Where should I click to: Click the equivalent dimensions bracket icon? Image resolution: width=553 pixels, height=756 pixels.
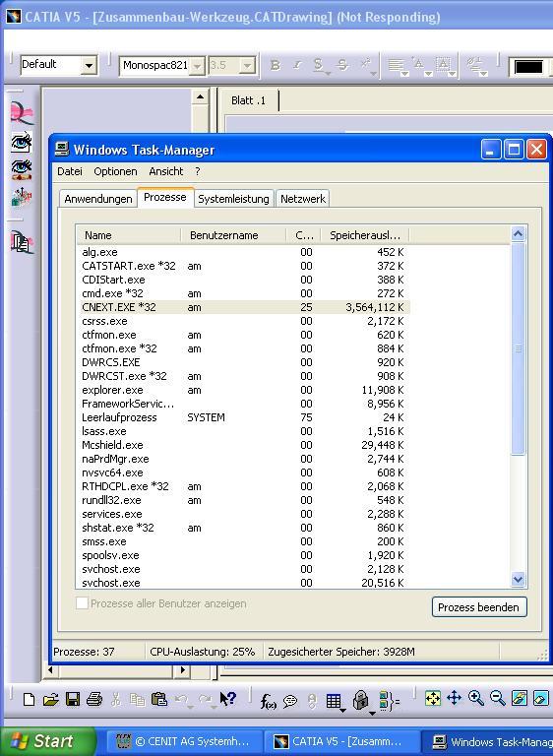pyautogui.click(x=390, y=701)
